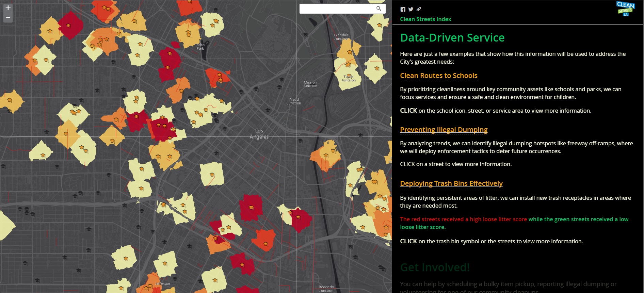Click the Mission Junction map label
Viewport: 644px width, 293px height.
pyautogui.click(x=310, y=84)
